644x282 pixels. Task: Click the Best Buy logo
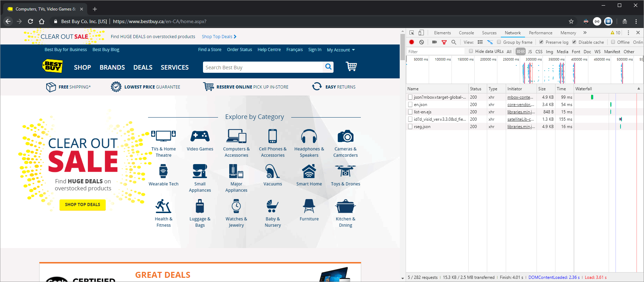(52, 66)
